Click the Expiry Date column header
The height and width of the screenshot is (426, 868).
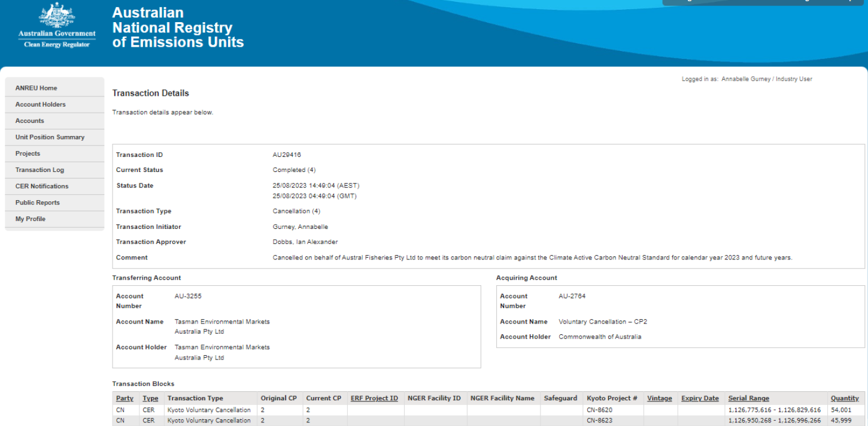[x=700, y=398]
